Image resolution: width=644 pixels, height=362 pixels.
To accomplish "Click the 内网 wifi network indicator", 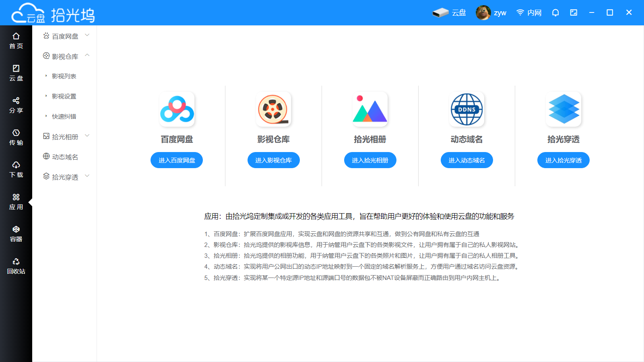I will coord(529,13).
